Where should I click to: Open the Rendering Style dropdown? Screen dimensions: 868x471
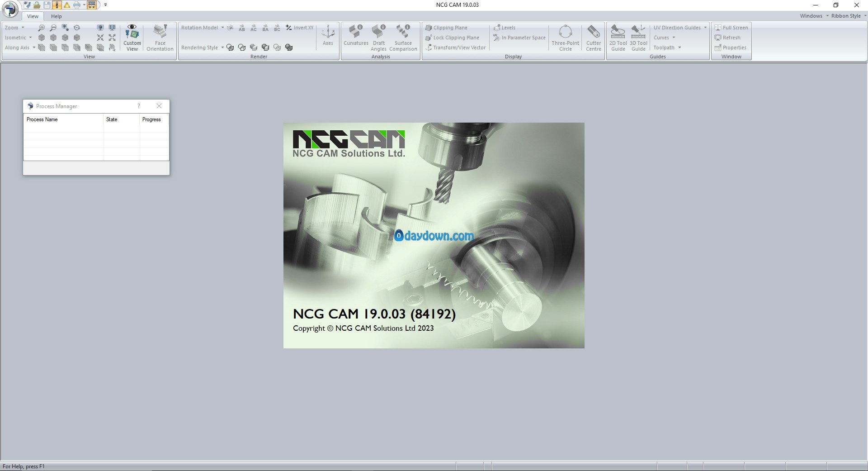[203, 48]
